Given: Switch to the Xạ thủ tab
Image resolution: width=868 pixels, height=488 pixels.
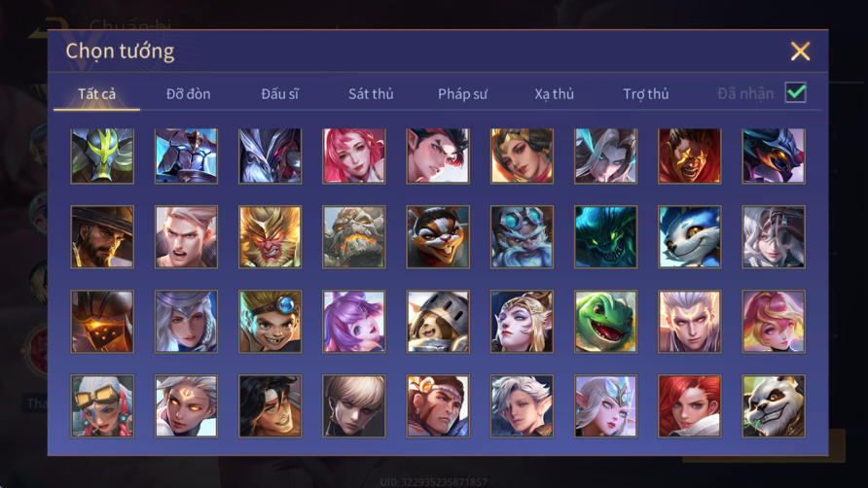Looking at the screenshot, I should click(x=554, y=93).
